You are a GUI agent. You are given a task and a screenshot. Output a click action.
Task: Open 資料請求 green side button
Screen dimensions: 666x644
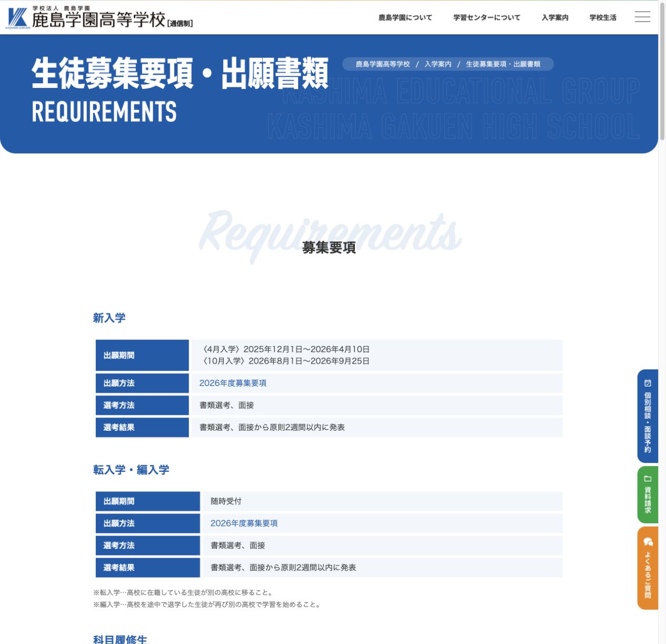coord(648,494)
